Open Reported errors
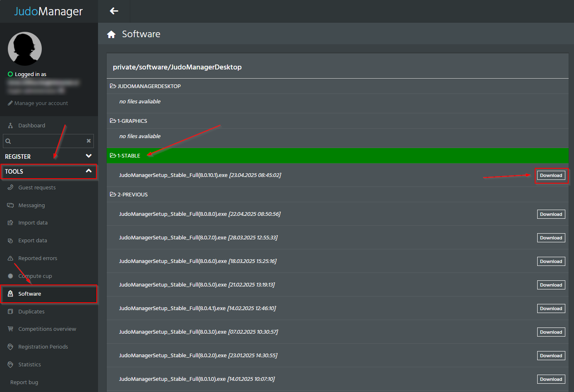This screenshot has height=392, width=574. [x=38, y=258]
